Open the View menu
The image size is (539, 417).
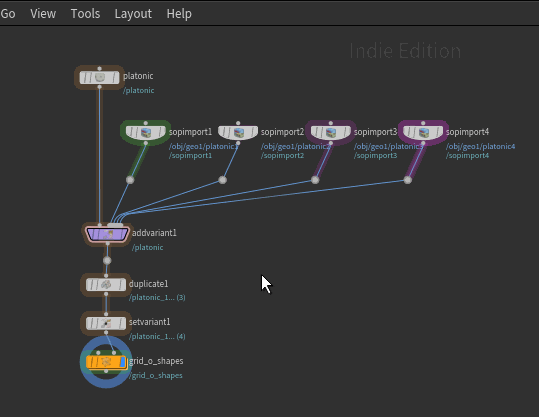pyautogui.click(x=43, y=14)
